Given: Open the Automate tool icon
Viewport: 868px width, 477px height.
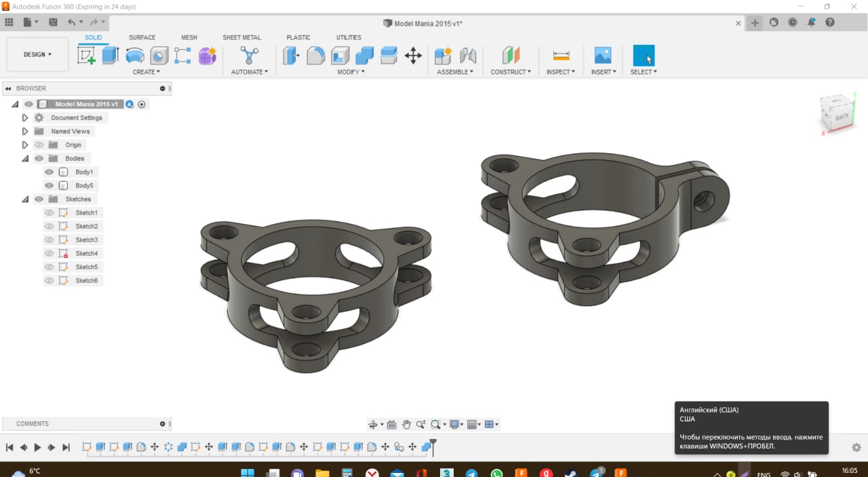Looking at the screenshot, I should coord(250,56).
